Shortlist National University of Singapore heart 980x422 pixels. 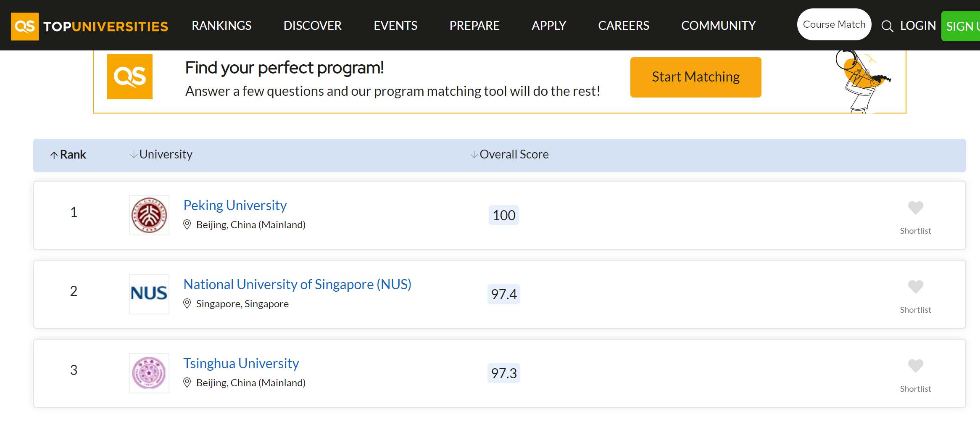tap(915, 287)
